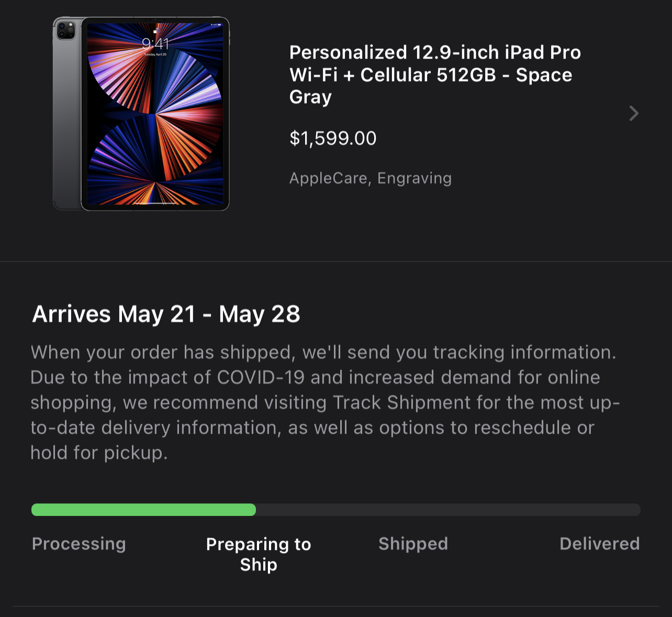Viewport: 672px width, 617px height.
Task: Select the Shipped status step
Action: click(413, 544)
